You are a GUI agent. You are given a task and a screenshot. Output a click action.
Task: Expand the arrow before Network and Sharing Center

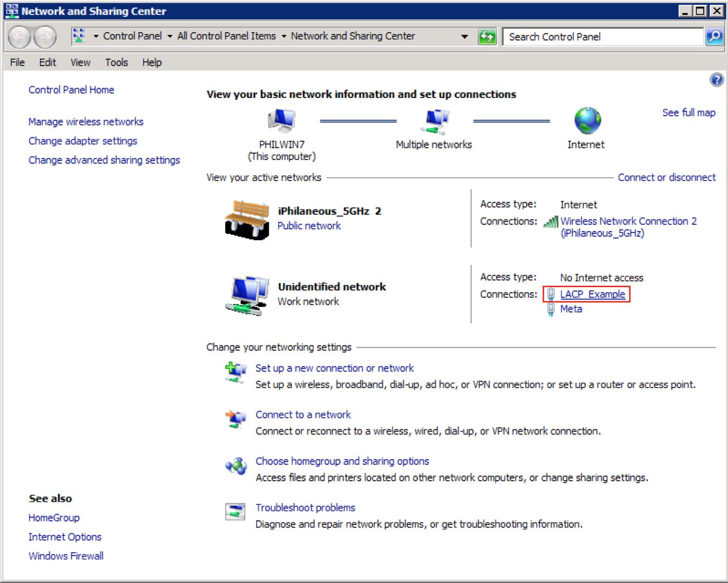(x=284, y=36)
